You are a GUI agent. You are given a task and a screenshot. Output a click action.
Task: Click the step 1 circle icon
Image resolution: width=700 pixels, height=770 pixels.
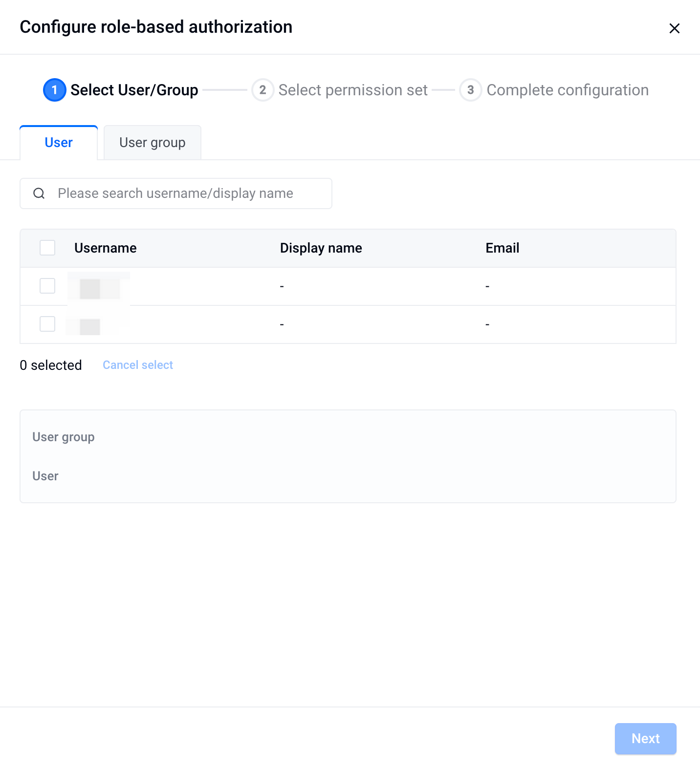[x=55, y=90]
